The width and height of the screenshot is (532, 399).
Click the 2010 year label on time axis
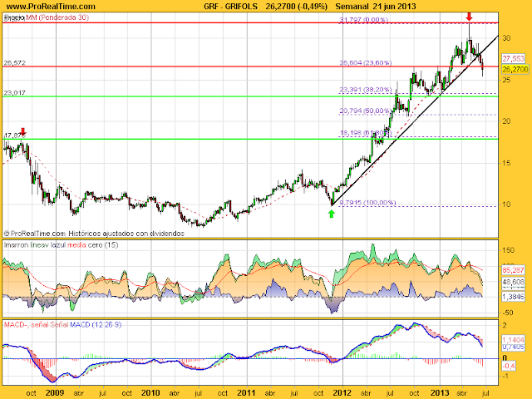click(150, 393)
